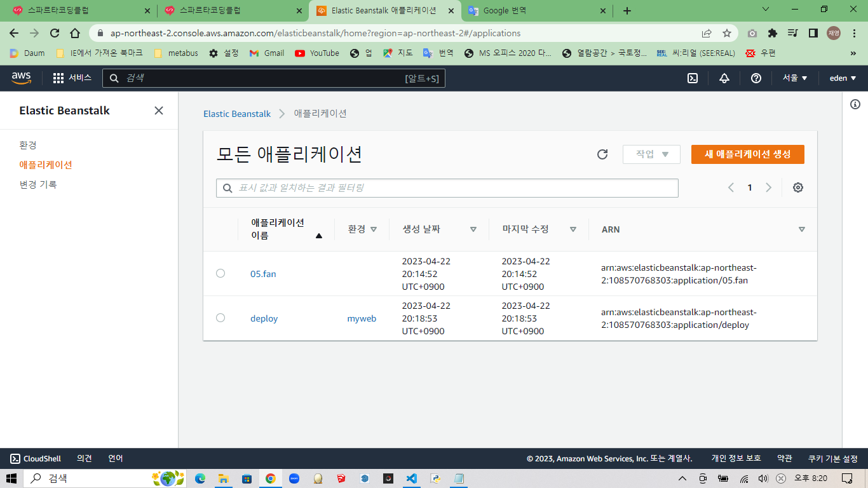Open the info panel icon at right

pyautogui.click(x=855, y=104)
